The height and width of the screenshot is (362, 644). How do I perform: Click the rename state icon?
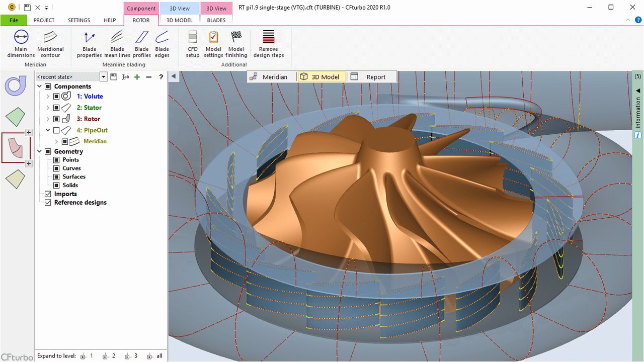point(125,77)
